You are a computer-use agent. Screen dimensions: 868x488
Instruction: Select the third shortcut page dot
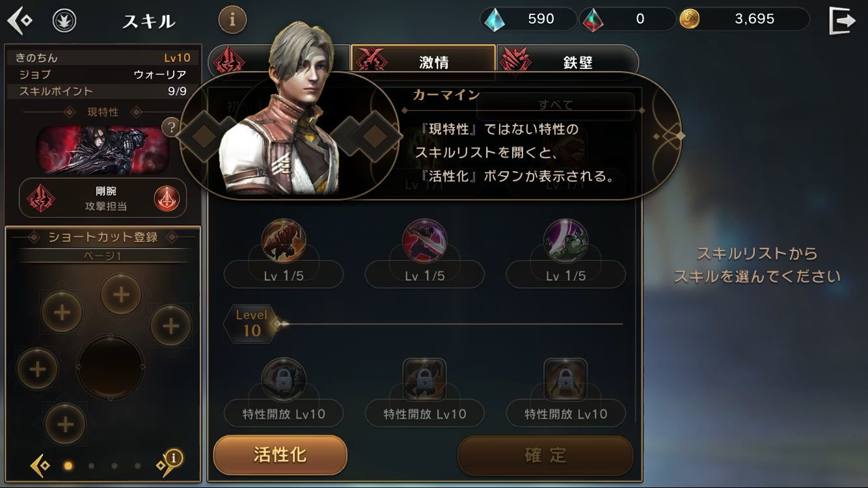(x=115, y=466)
